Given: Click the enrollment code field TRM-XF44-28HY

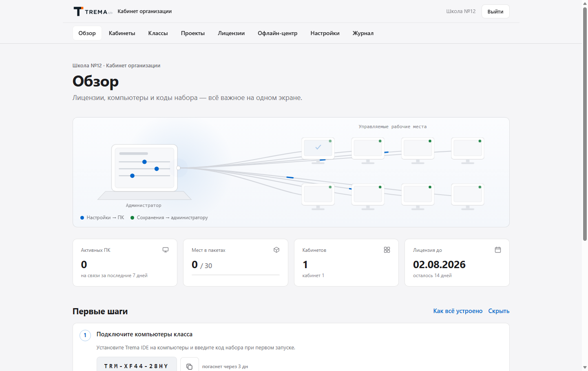Looking at the screenshot, I should (x=137, y=366).
